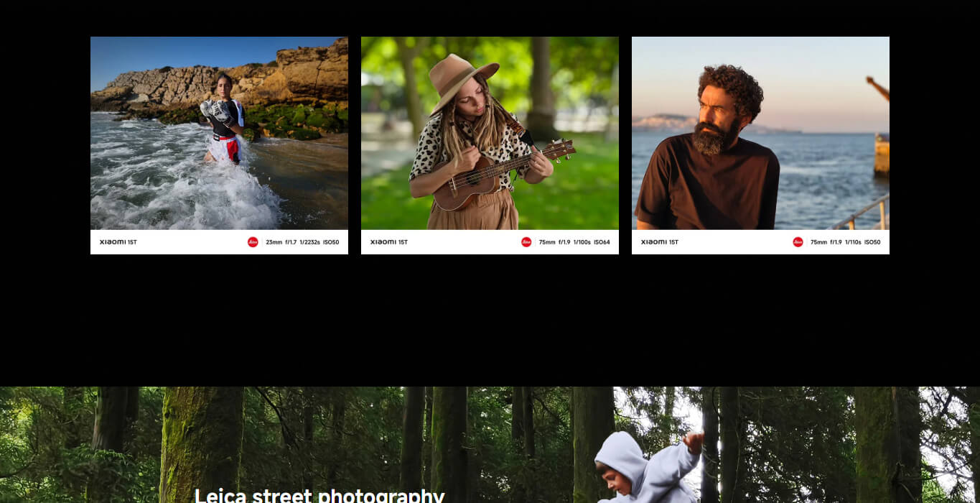
Task: Click ISO50 under the bearded man portrait
Action: pyautogui.click(x=872, y=242)
